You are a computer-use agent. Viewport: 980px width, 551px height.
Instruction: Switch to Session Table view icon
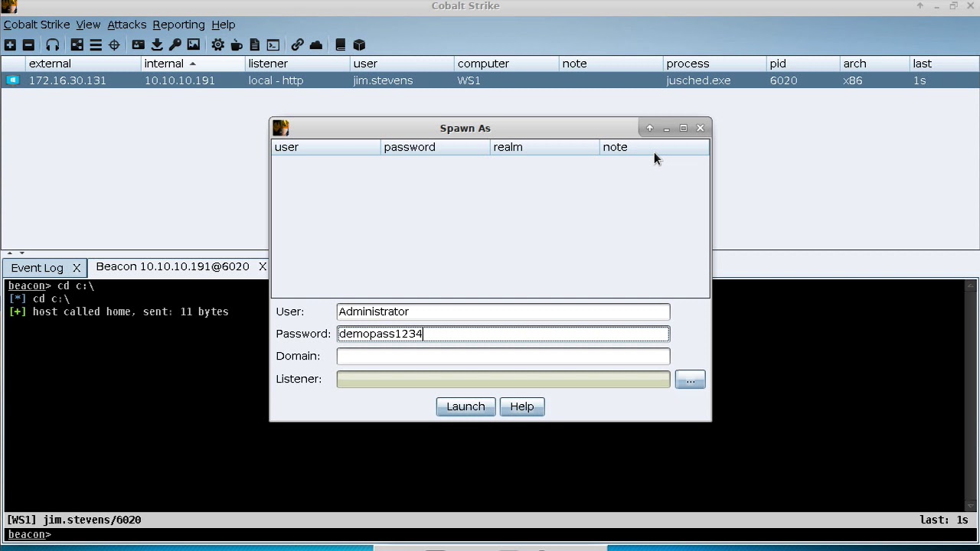tap(96, 45)
